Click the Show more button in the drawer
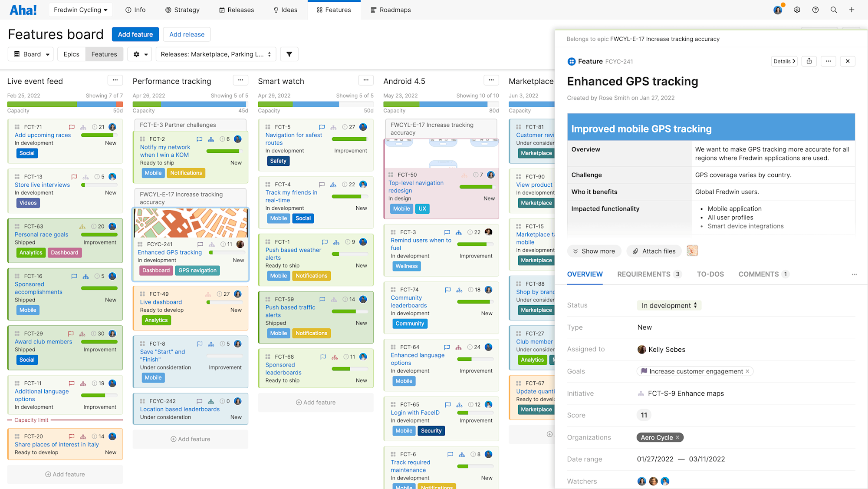The image size is (868, 489). [x=594, y=251]
